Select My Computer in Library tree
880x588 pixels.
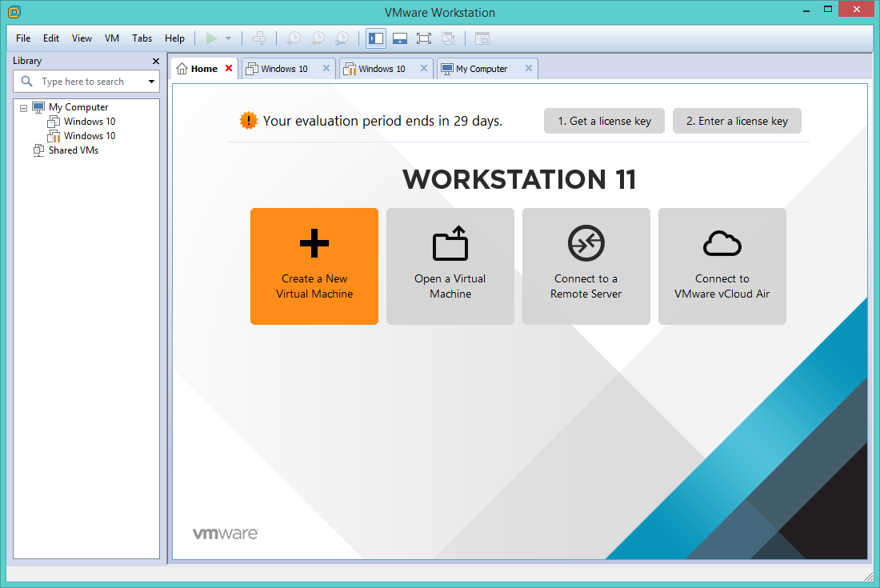pyautogui.click(x=78, y=106)
